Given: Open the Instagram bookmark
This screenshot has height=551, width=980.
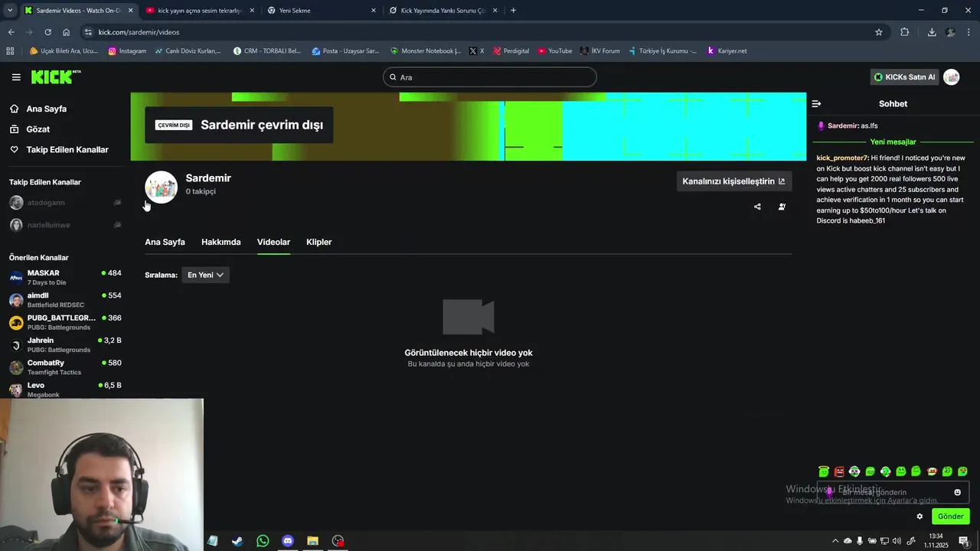Looking at the screenshot, I should click(127, 51).
